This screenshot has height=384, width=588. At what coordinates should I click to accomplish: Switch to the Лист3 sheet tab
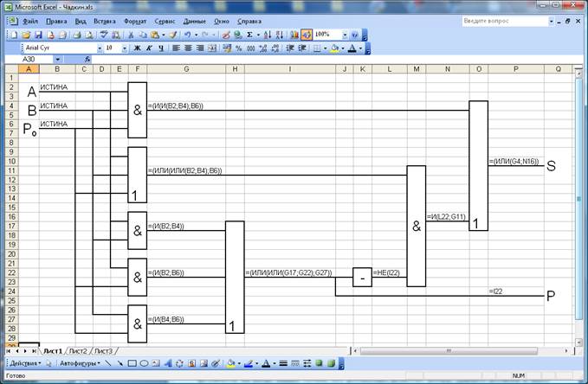pyautogui.click(x=103, y=351)
